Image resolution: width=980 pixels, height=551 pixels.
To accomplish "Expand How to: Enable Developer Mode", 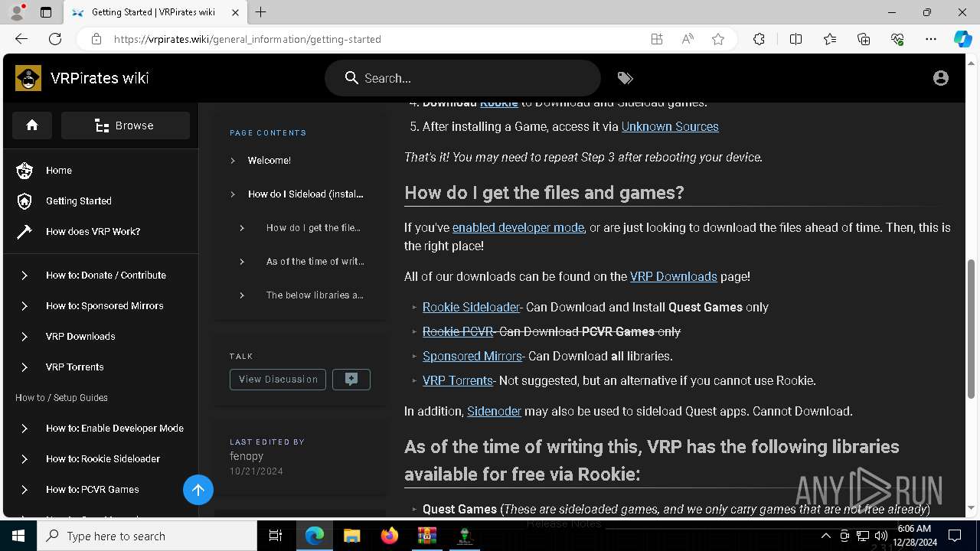I will click(x=100, y=428).
